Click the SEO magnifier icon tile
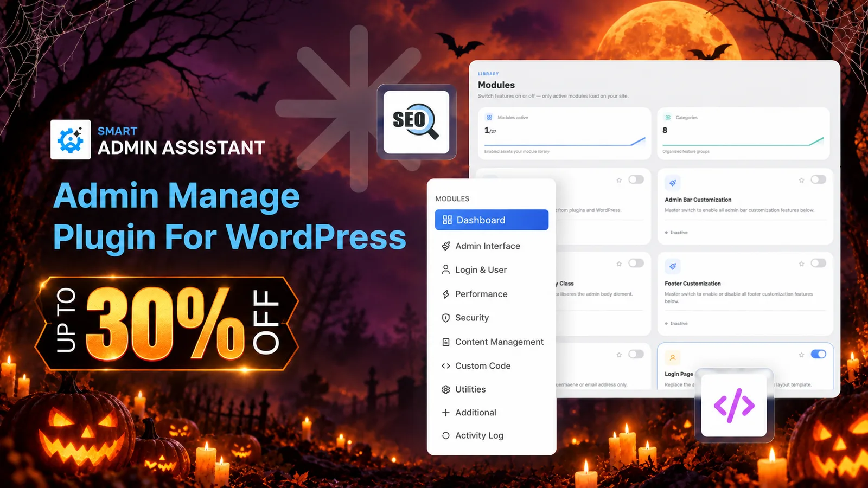Screen dimensions: 868x488 pyautogui.click(x=416, y=122)
